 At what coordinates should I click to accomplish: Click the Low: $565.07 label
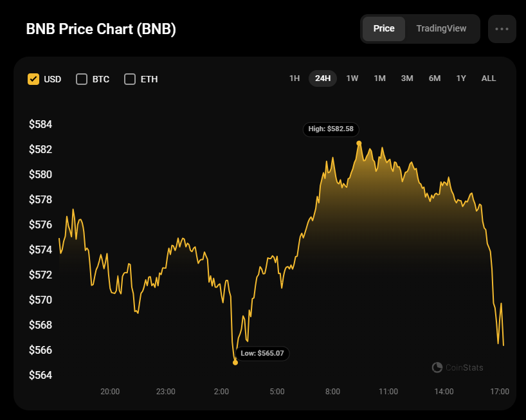pos(262,353)
